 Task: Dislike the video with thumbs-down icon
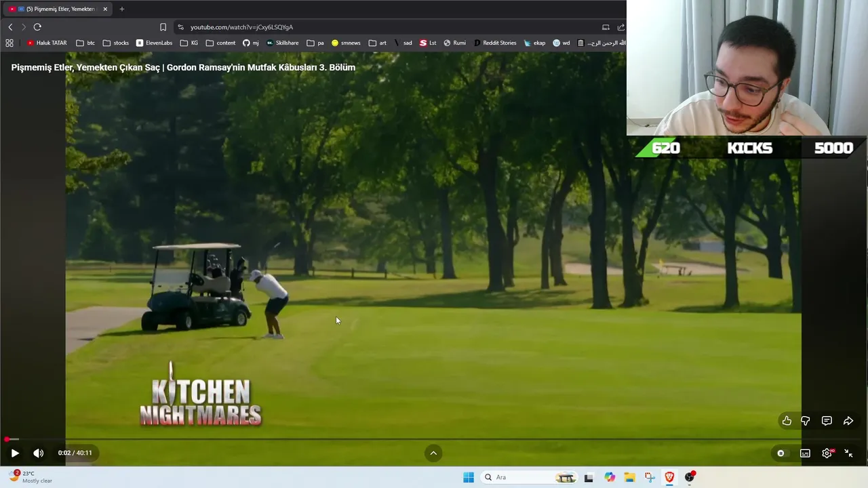(x=805, y=421)
